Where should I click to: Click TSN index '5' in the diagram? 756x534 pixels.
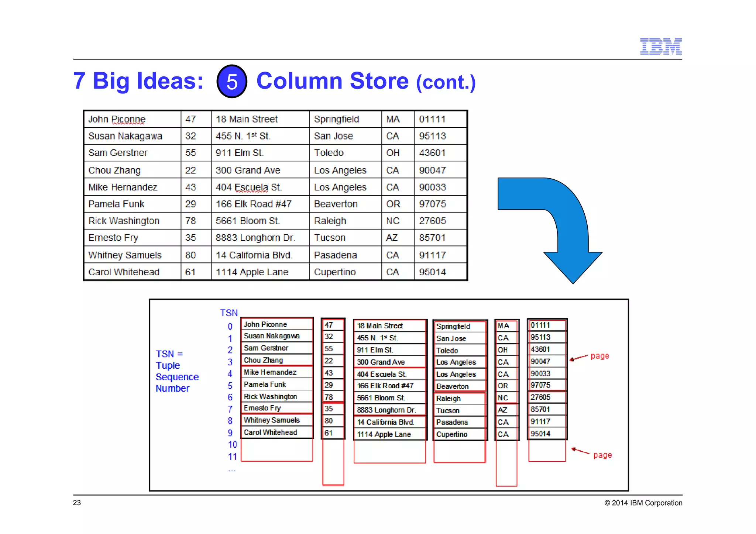click(x=230, y=386)
